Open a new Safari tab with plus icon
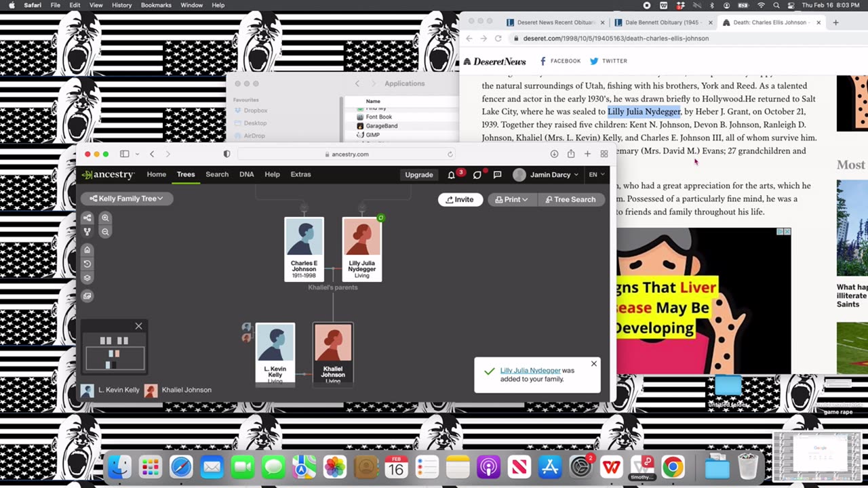This screenshot has height=488, width=868. (x=587, y=154)
